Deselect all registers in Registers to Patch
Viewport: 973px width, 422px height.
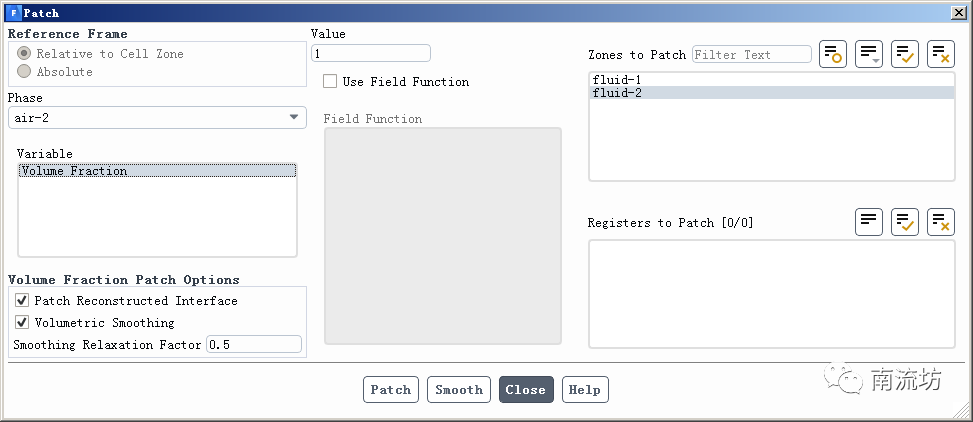(x=941, y=222)
